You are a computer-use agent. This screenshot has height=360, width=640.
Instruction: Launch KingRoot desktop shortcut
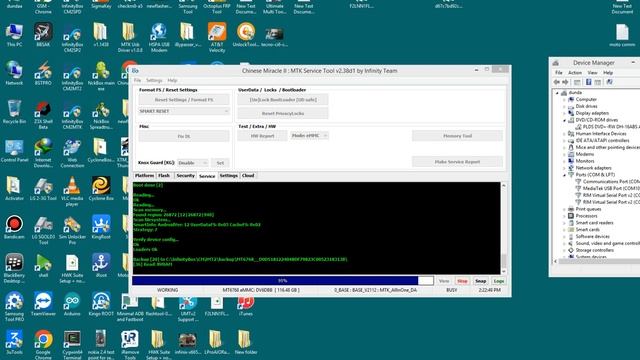pyautogui.click(x=101, y=227)
